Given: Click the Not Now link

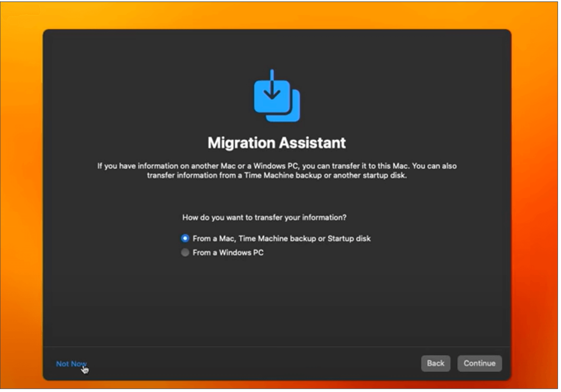Looking at the screenshot, I should (71, 364).
